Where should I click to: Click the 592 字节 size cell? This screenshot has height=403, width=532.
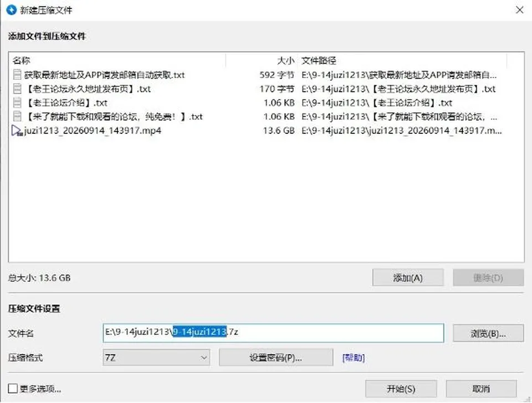(277, 75)
